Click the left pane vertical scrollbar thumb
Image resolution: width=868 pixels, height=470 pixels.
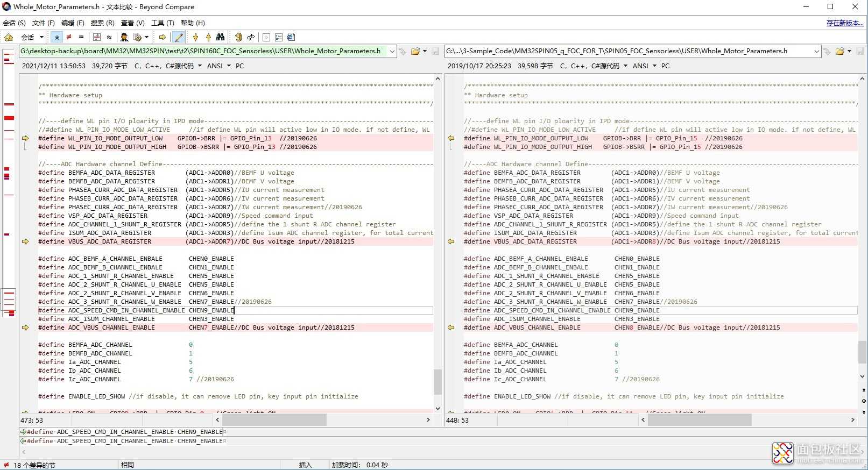[x=437, y=382]
